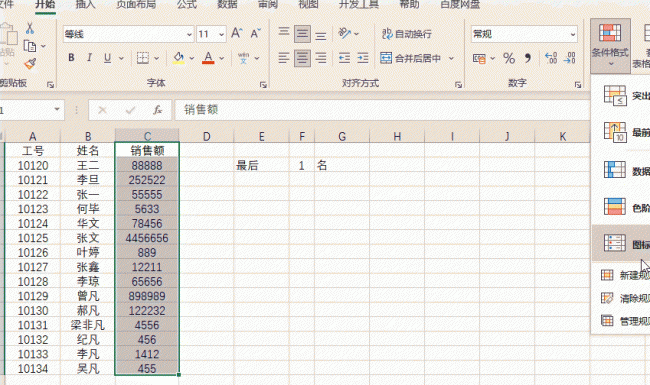Select cell with name 梁非凡
Image resolution: width=650 pixels, height=385 pixels.
pyautogui.click(x=88, y=325)
